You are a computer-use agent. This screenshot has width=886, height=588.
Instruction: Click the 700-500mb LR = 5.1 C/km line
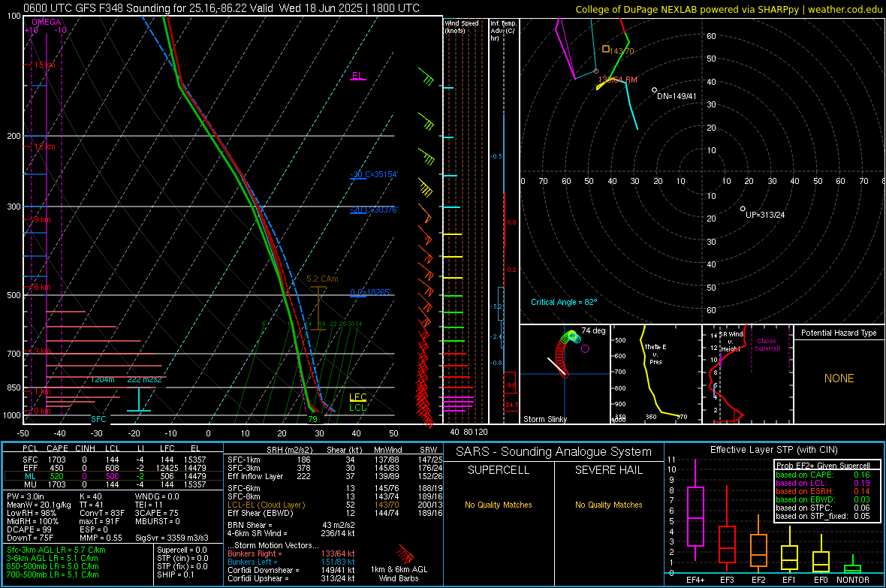53,574
